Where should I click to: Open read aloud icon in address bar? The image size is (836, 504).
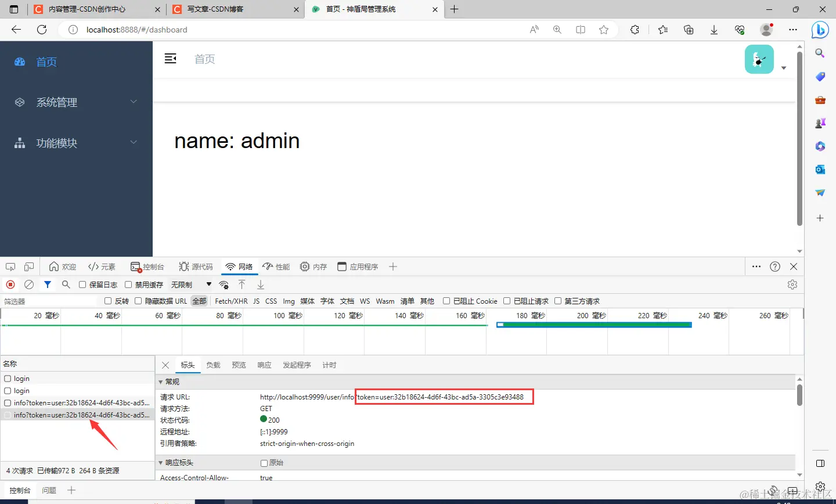534,30
